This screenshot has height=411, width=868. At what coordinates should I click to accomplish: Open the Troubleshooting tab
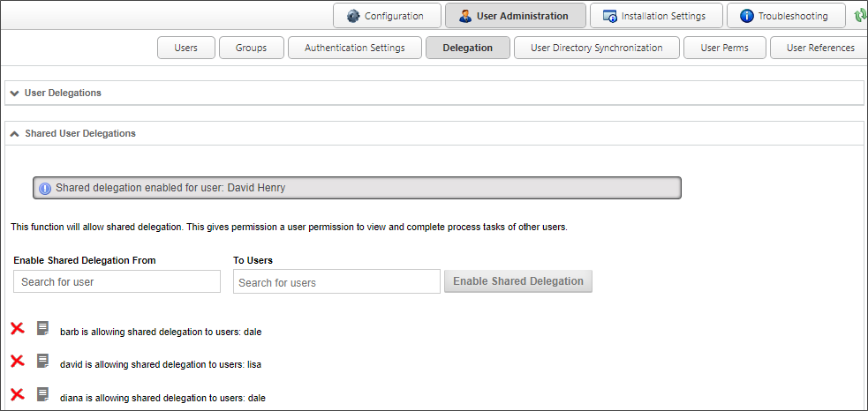click(784, 16)
